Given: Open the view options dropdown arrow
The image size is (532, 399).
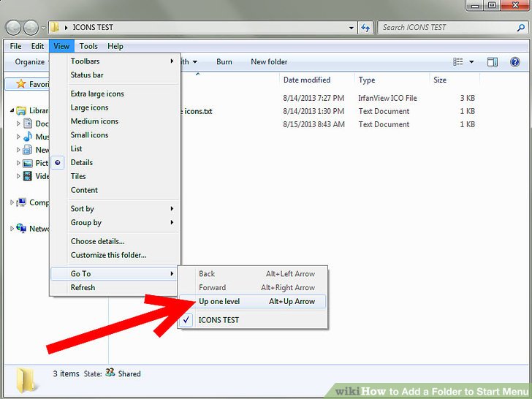Looking at the screenshot, I should point(471,62).
